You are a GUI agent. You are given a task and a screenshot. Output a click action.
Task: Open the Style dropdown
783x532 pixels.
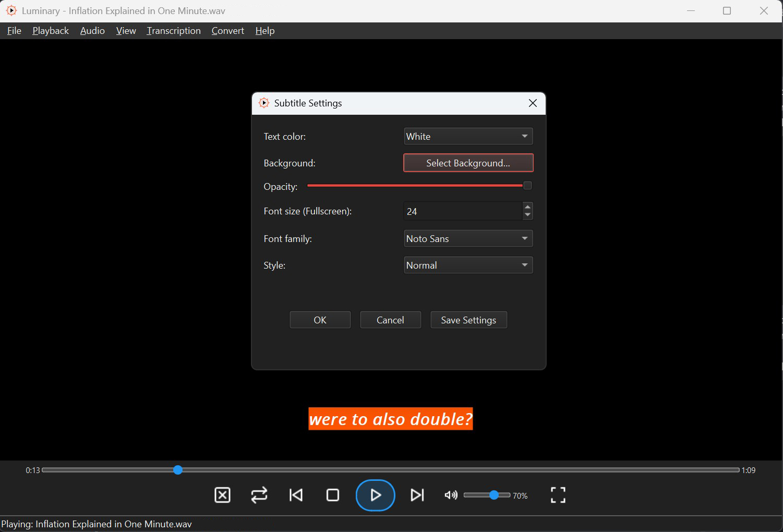click(x=468, y=265)
